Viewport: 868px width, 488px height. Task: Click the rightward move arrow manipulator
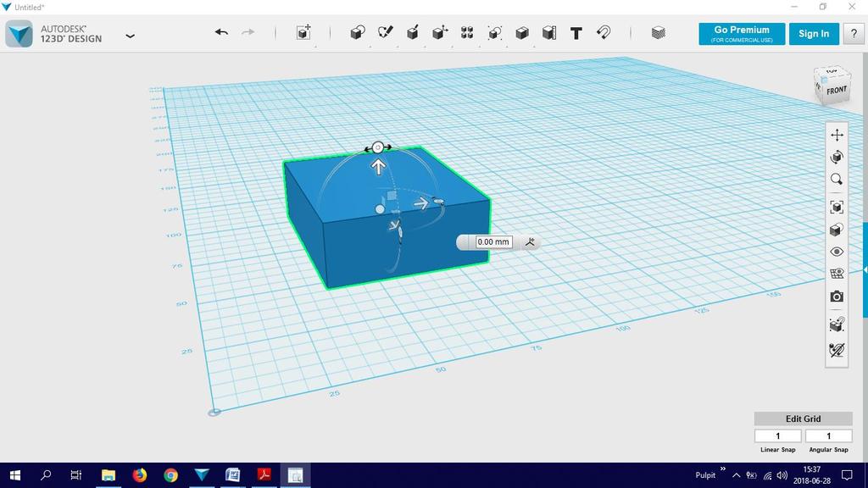pos(421,203)
